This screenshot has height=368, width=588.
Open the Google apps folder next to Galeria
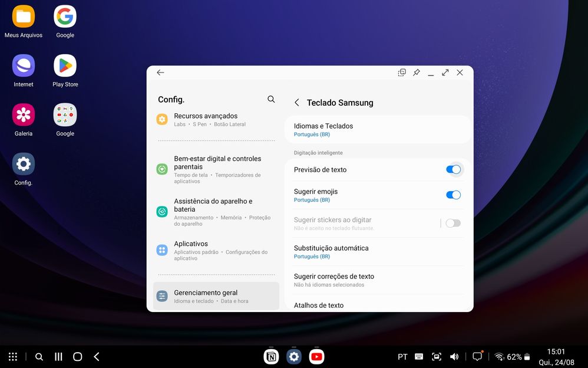65,115
